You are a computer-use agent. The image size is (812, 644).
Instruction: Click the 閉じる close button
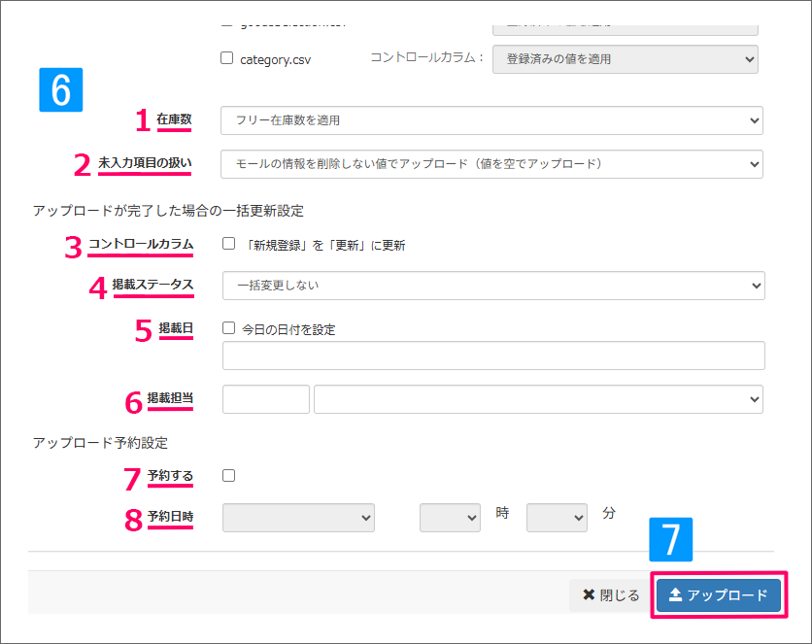(611, 595)
